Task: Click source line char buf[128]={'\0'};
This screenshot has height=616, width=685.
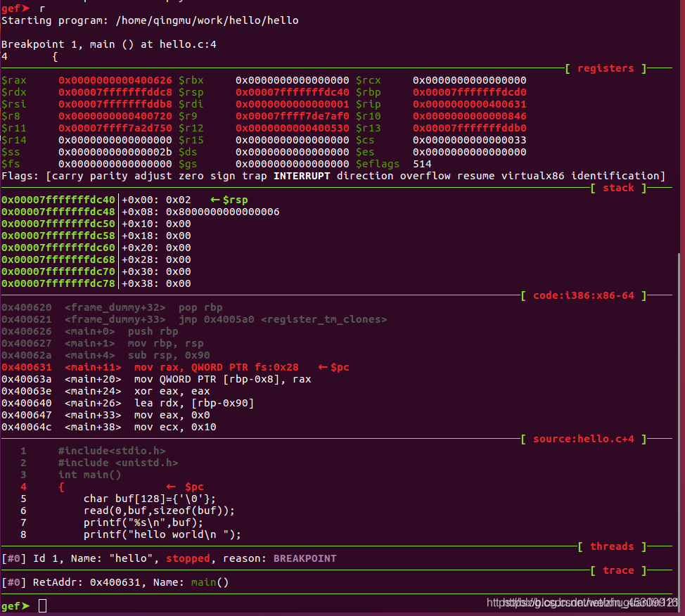Action: click(149, 499)
